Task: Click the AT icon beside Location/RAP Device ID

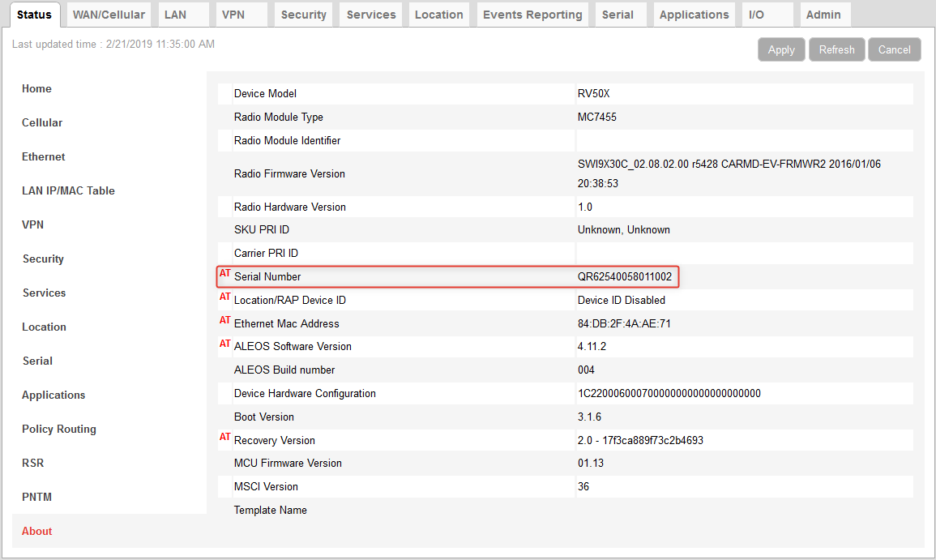Action: tap(224, 297)
